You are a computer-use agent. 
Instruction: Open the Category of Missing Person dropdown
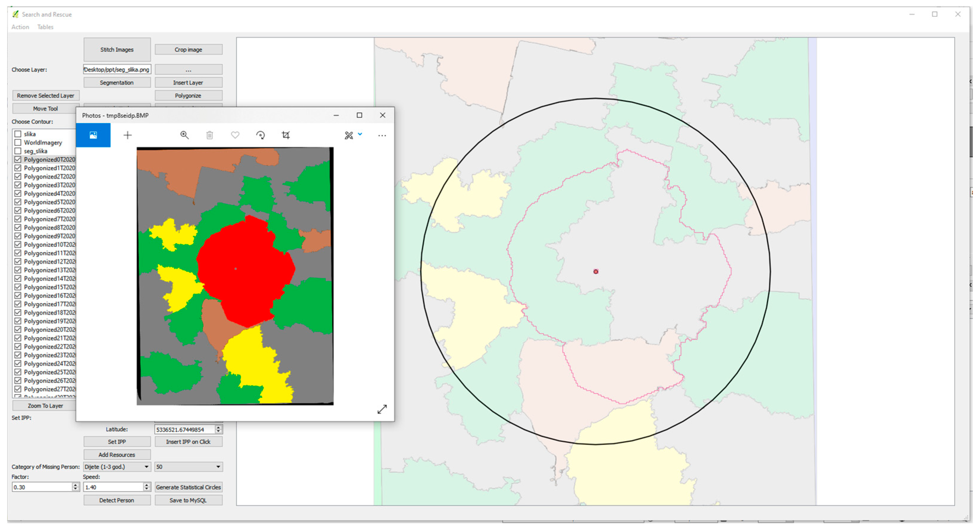click(x=117, y=467)
